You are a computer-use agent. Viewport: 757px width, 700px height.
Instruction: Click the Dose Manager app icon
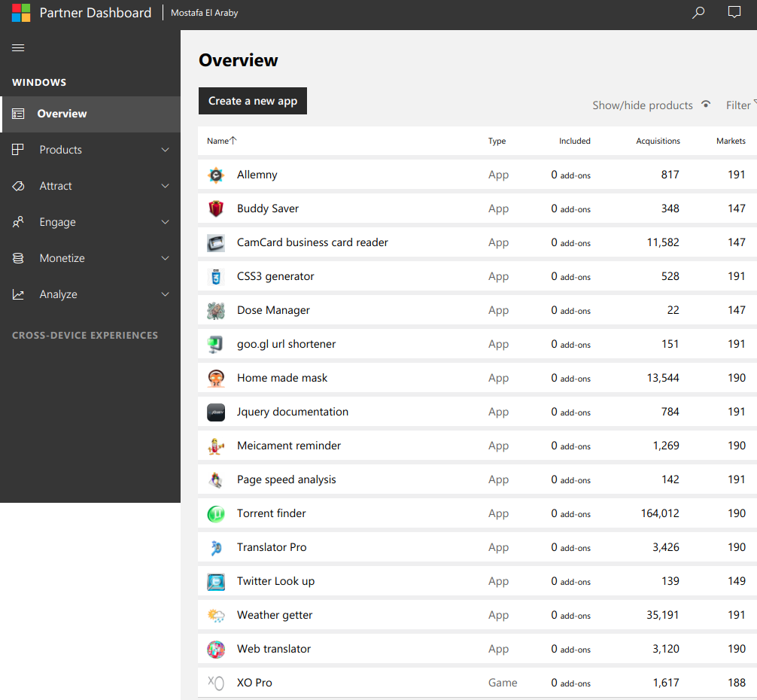point(216,310)
